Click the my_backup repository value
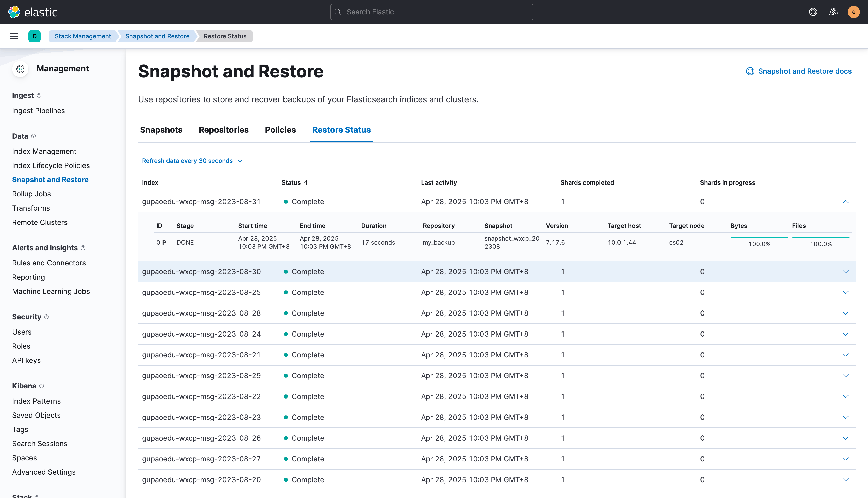Screen dimensions: 868x498 point(439,242)
